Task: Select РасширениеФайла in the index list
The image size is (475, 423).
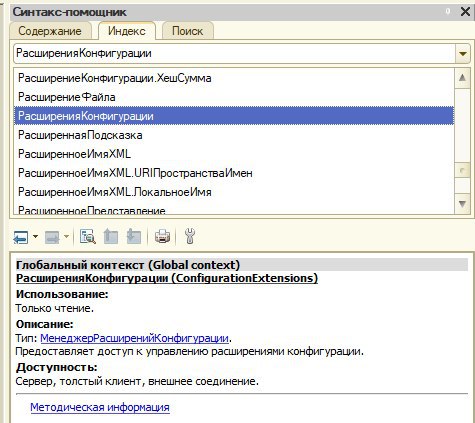Action: click(x=234, y=97)
